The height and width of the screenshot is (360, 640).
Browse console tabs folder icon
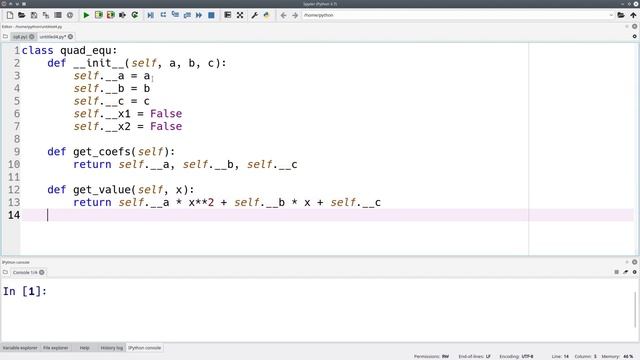(5, 272)
